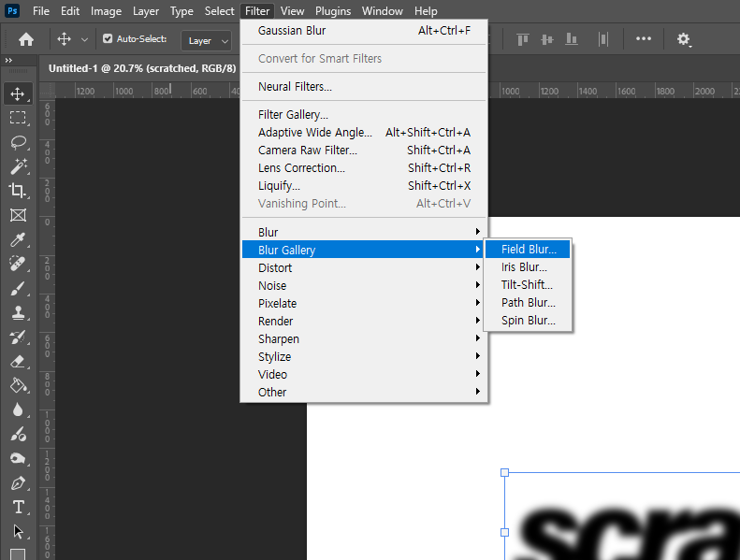Open the Layer menu
740x560 pixels.
click(146, 11)
